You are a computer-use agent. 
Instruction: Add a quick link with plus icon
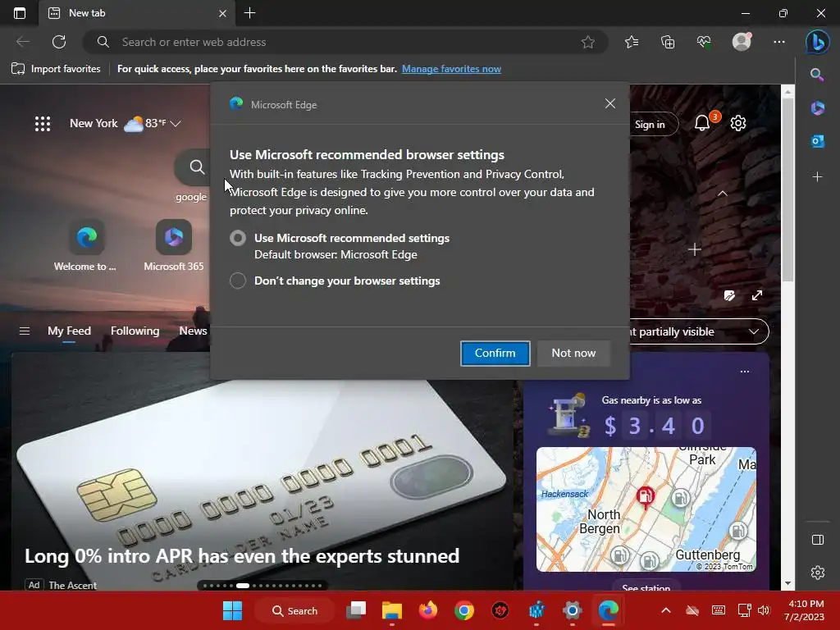[x=694, y=249]
